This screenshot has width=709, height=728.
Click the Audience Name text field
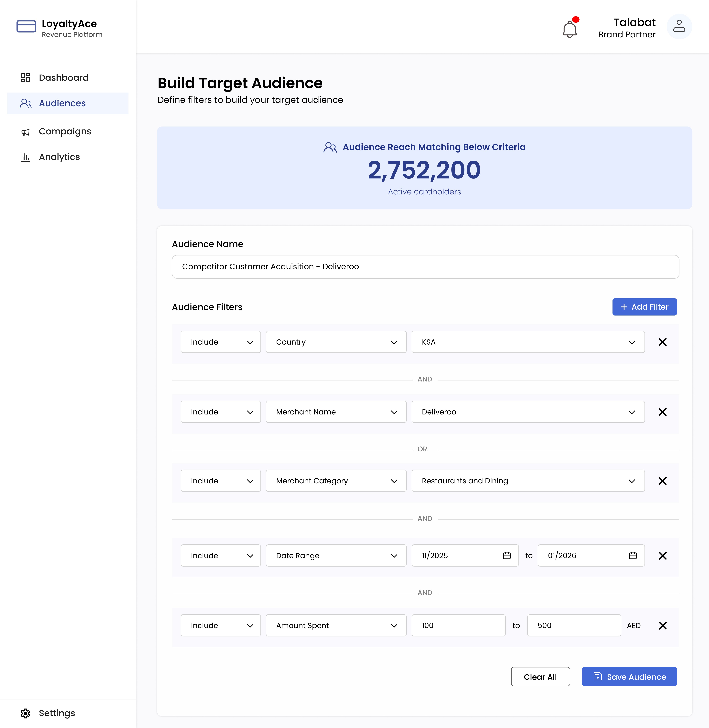pyautogui.click(x=425, y=267)
